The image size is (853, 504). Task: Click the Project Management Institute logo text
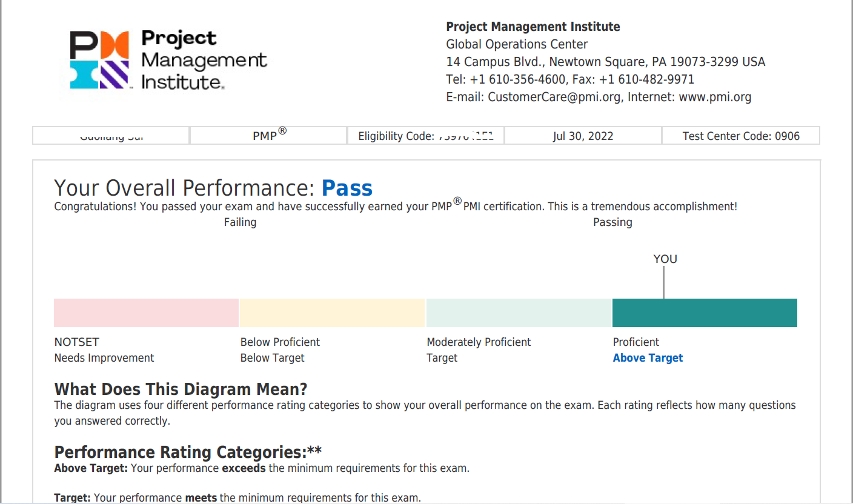[203, 60]
